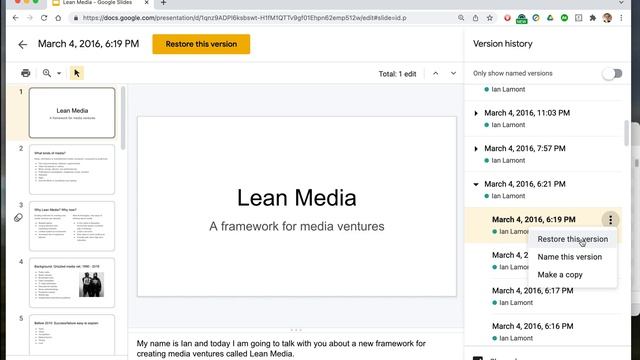Open slide 2 thumbnail
Screen dimensions: 640x360
tap(72, 169)
